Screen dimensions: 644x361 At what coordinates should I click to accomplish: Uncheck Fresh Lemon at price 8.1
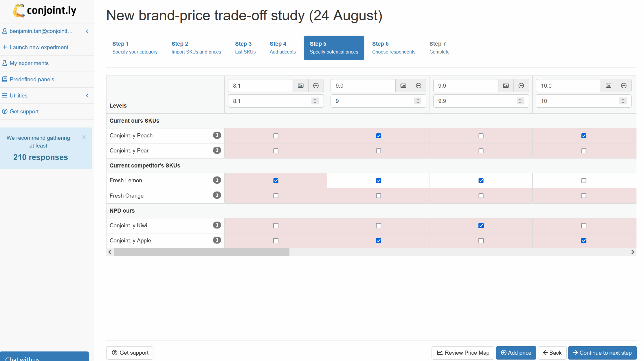click(x=276, y=181)
